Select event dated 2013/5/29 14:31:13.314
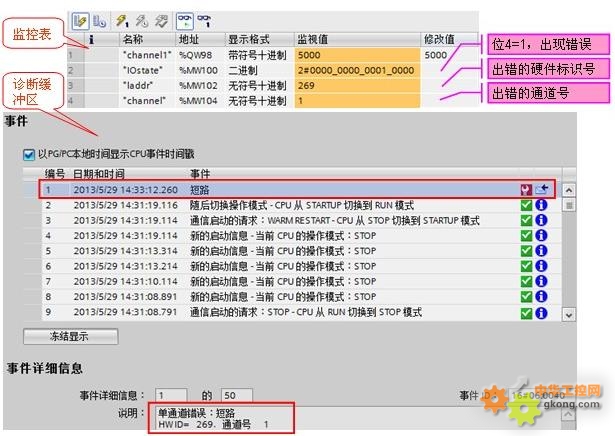Image resolution: width=615 pixels, height=436 pixels. click(292, 251)
